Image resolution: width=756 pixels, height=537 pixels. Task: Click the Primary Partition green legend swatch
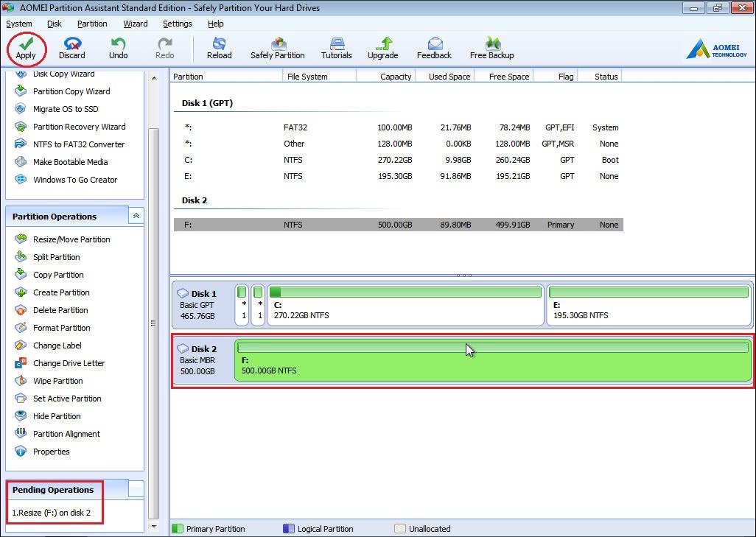(177, 528)
